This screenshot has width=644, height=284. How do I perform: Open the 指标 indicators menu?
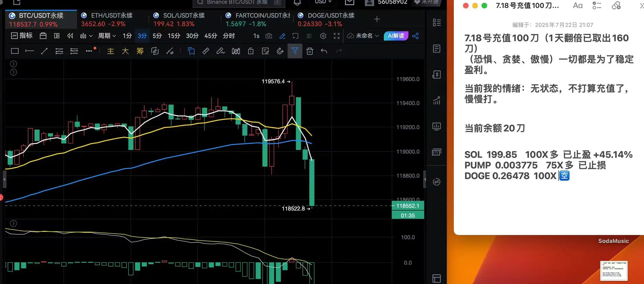[x=22, y=36]
